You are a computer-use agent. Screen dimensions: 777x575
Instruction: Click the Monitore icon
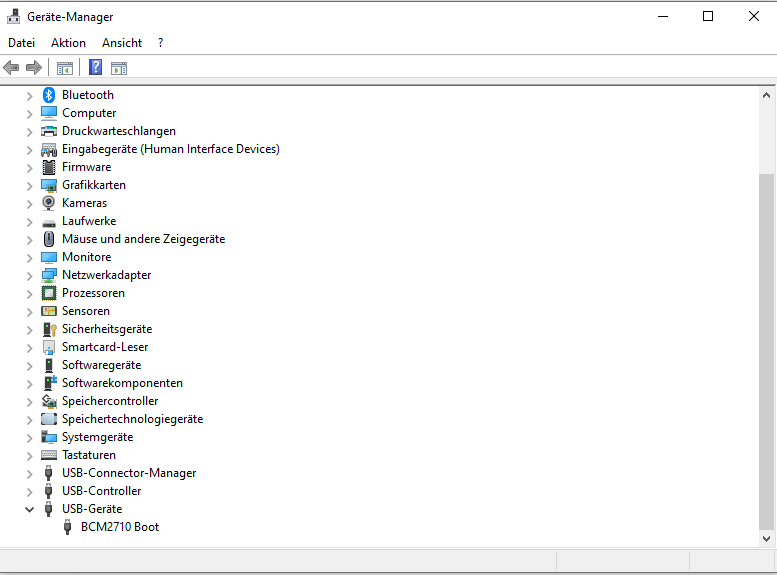[x=49, y=257]
